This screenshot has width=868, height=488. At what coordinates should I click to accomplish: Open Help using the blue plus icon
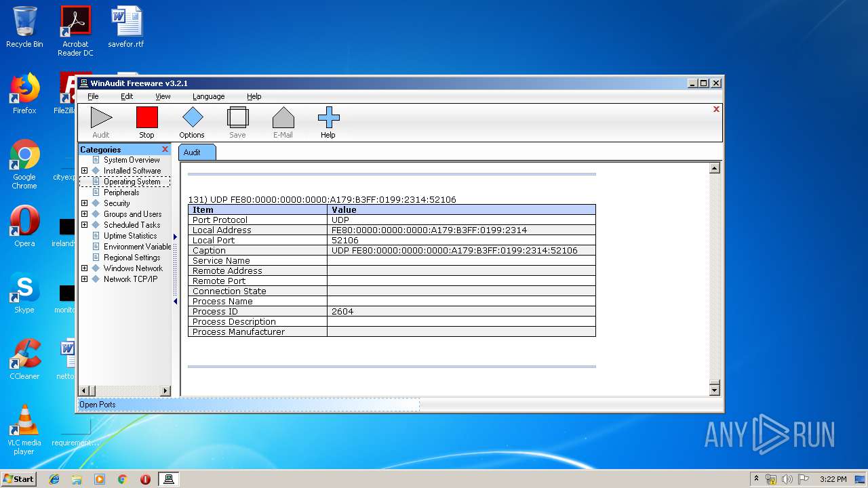(x=328, y=118)
